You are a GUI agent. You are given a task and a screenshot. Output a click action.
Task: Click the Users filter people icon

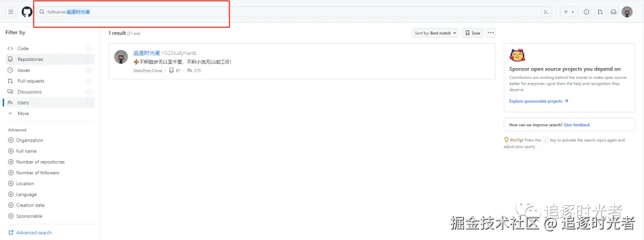[x=10, y=103]
